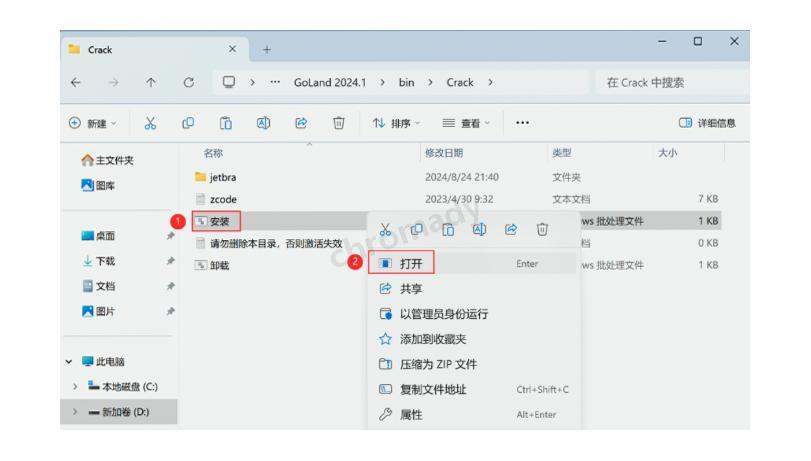Expand the chevron after GoLand 2024.1

click(382, 82)
